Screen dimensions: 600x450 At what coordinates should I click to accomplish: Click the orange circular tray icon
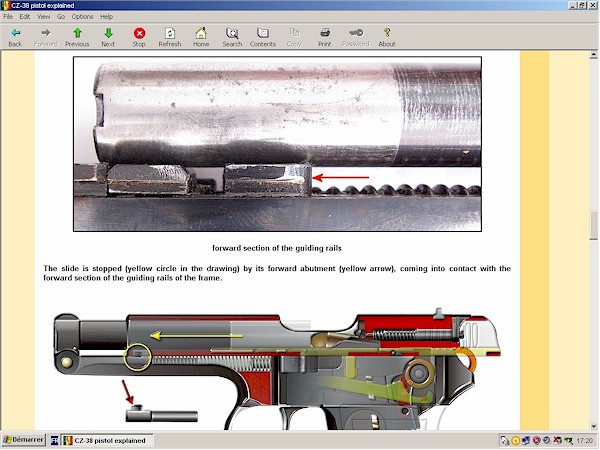(x=515, y=441)
